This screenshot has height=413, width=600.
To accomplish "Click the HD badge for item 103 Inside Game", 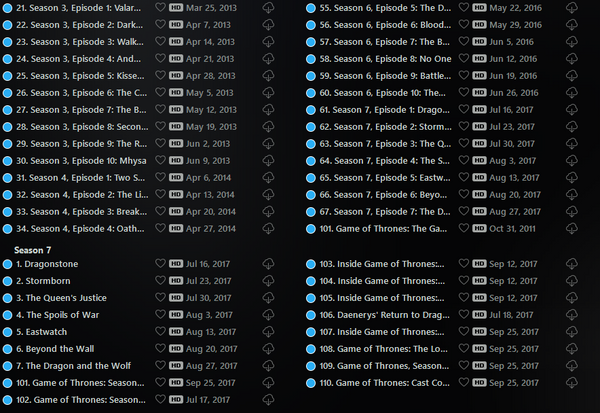I will [x=479, y=263].
